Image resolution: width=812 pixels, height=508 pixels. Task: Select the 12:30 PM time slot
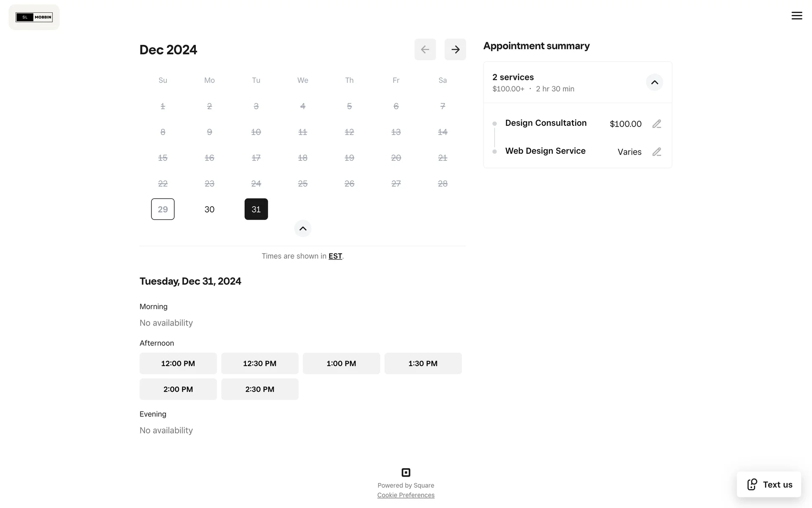260,364
